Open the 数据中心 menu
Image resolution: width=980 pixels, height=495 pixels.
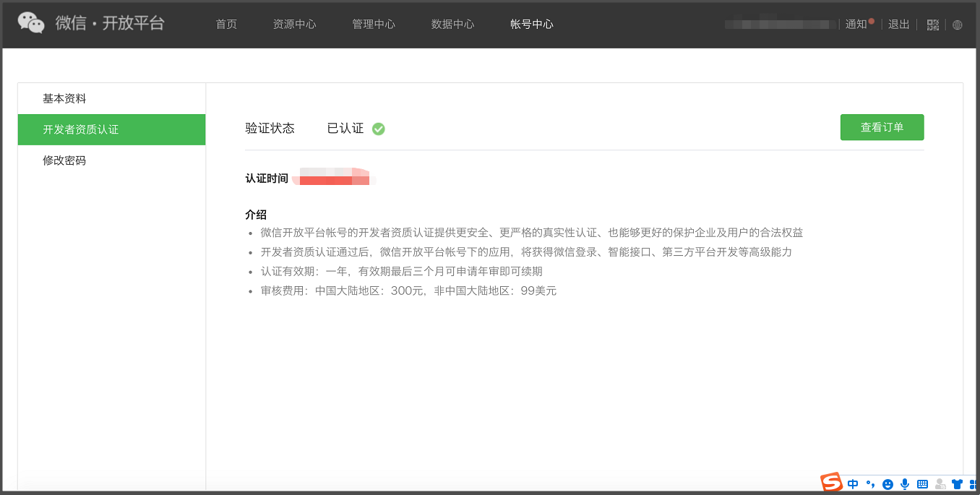click(452, 24)
